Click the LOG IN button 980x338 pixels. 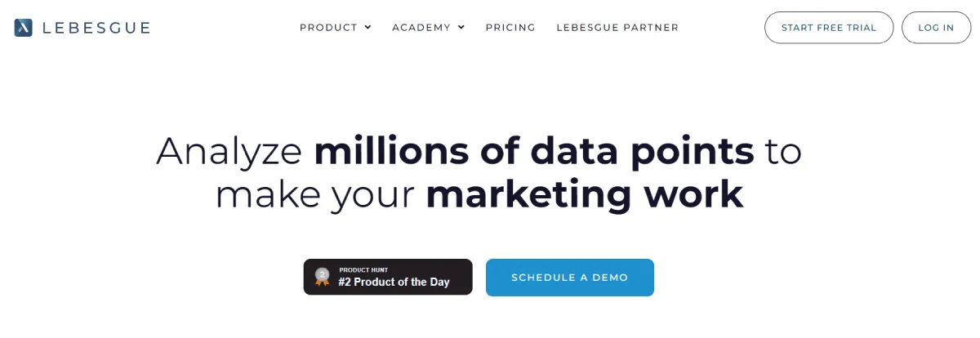[x=936, y=27]
